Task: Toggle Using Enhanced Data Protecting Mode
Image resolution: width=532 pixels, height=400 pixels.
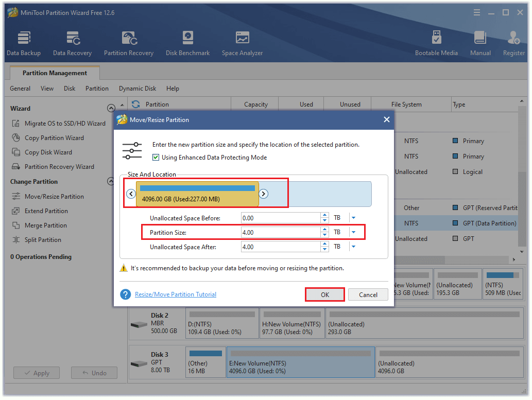Action: coord(156,158)
